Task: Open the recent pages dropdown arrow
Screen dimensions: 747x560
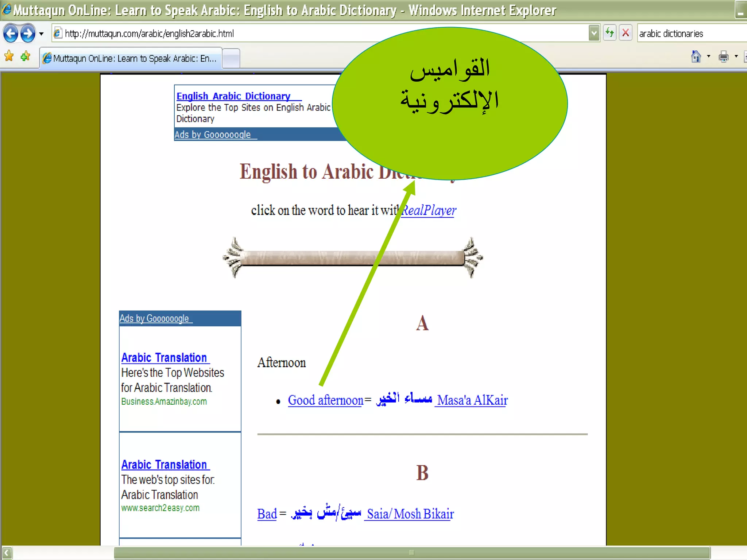Action: point(41,34)
